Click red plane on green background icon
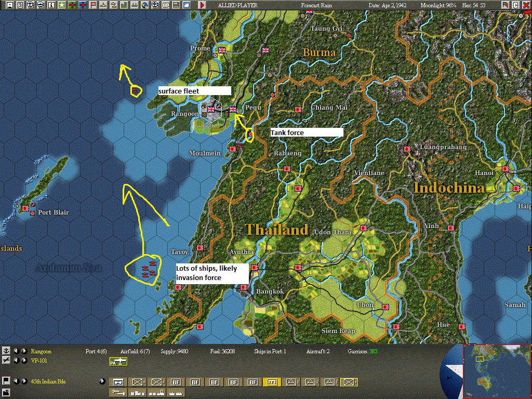The image size is (532, 399). pyautogui.click(x=72, y=5)
